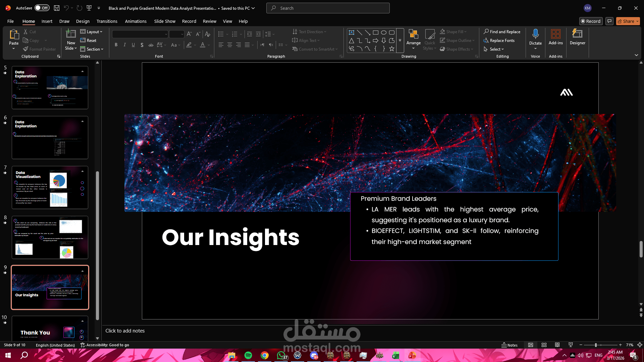The width and height of the screenshot is (644, 362).
Task: Select the Thank You slide thumbnail
Action: pos(50,328)
